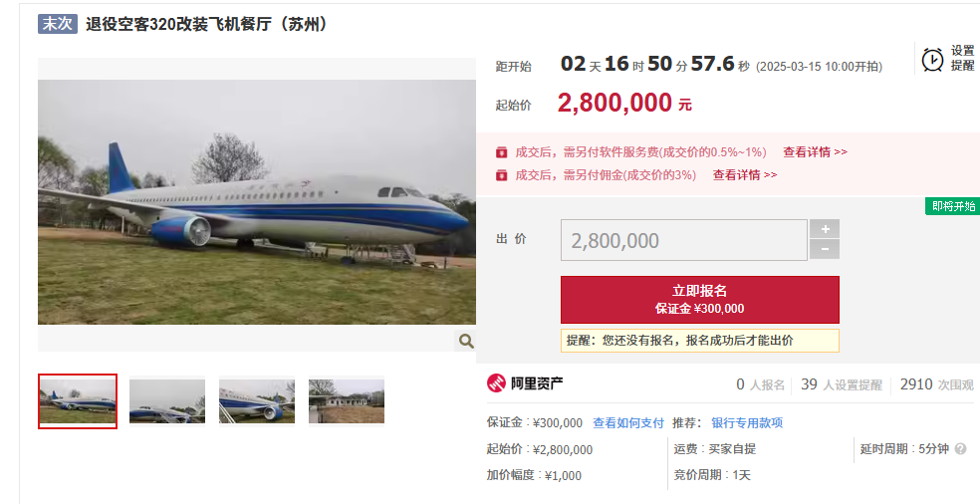The image size is (980, 504).
Task: Focus the 出价 bid amount field
Action: point(684,240)
